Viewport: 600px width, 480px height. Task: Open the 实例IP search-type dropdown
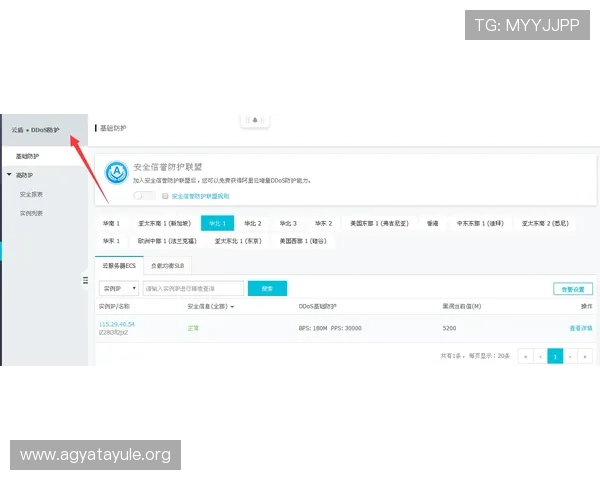pyautogui.click(x=119, y=288)
